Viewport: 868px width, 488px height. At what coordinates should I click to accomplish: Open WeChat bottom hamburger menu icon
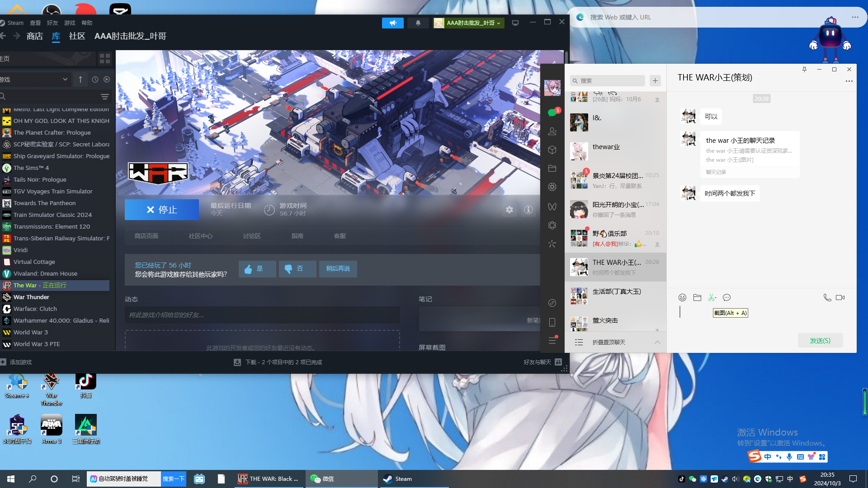[552, 341]
